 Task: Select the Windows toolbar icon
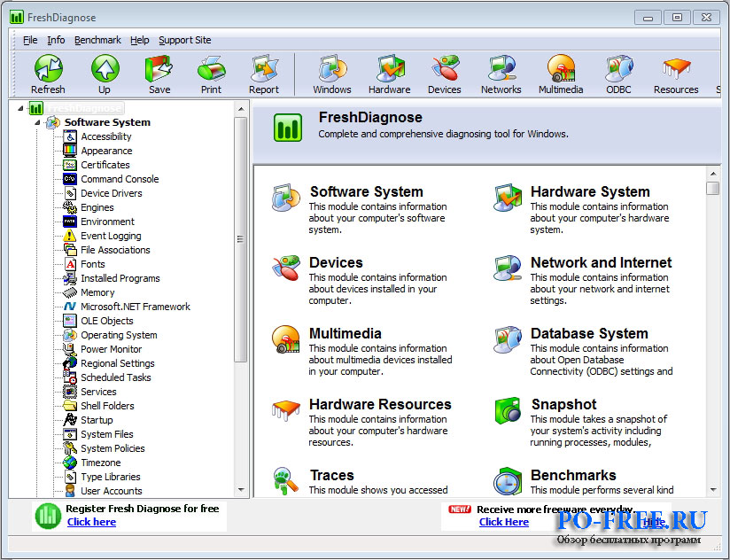(x=332, y=68)
